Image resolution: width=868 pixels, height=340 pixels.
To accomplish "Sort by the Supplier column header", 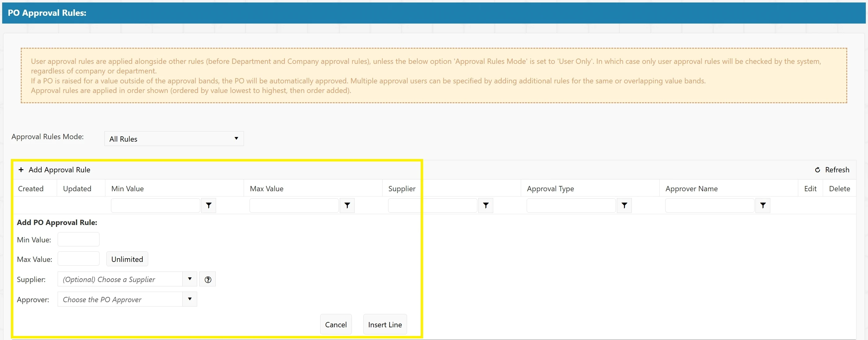I will [402, 189].
